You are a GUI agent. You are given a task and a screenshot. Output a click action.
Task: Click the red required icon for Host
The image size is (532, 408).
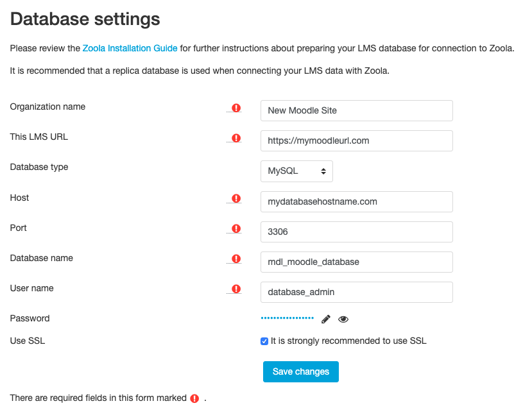pyautogui.click(x=236, y=199)
